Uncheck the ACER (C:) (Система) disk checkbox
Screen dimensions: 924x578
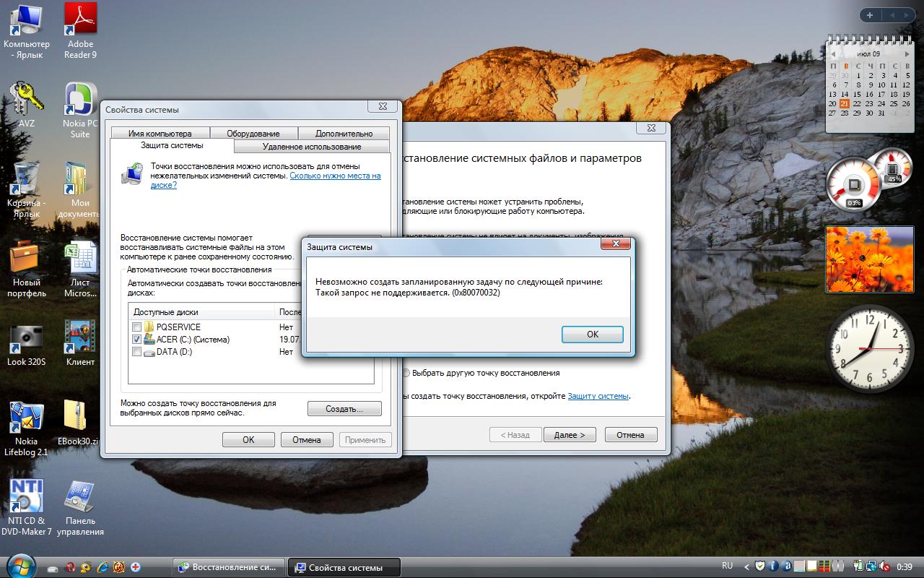tap(136, 340)
